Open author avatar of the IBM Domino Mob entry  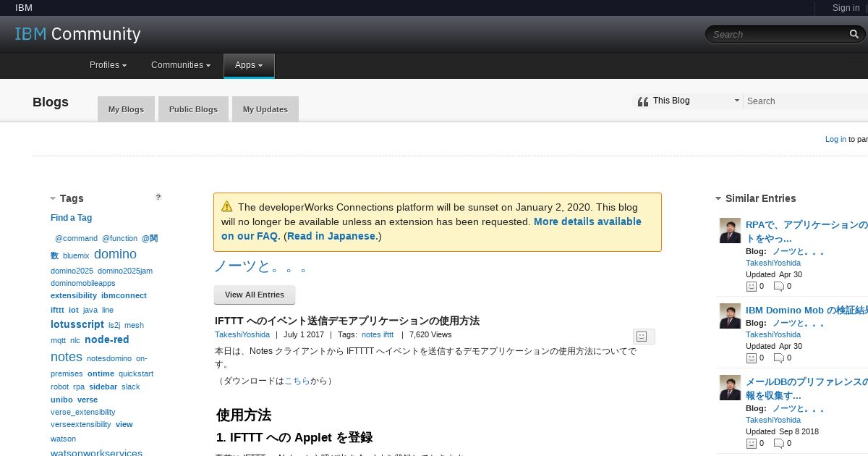pyautogui.click(x=730, y=316)
